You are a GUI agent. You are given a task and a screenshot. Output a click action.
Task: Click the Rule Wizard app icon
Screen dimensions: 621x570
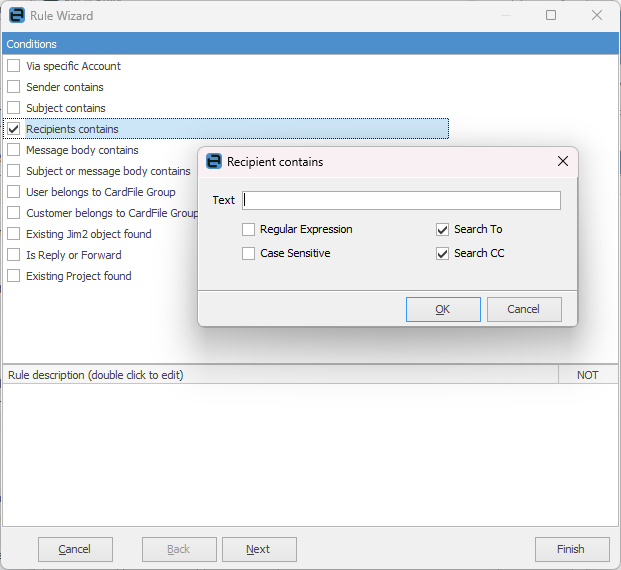17,15
